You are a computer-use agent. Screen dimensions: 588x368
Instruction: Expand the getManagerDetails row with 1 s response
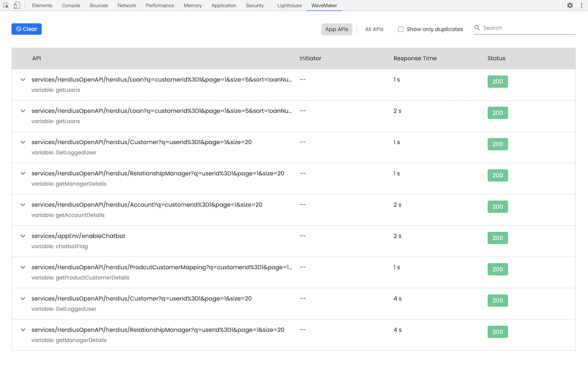coord(23,173)
